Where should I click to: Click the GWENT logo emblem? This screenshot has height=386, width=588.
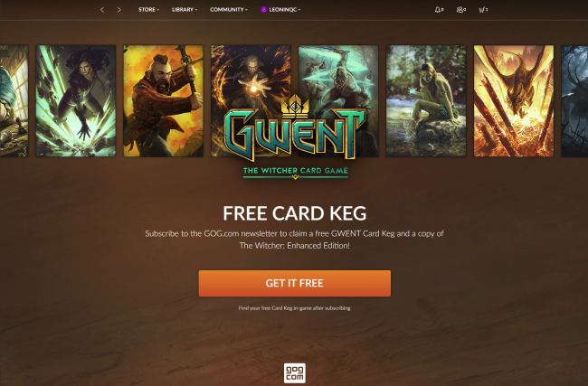pyautogui.click(x=295, y=129)
